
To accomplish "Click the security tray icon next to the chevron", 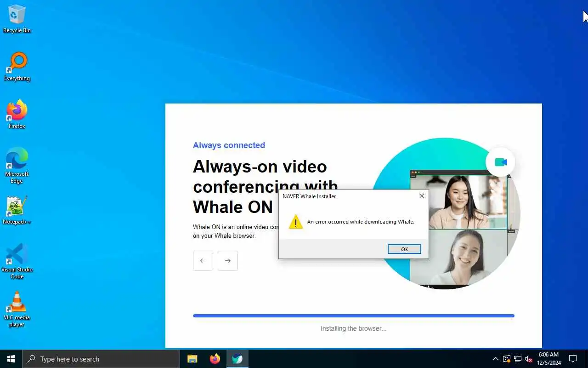I will point(506,359).
